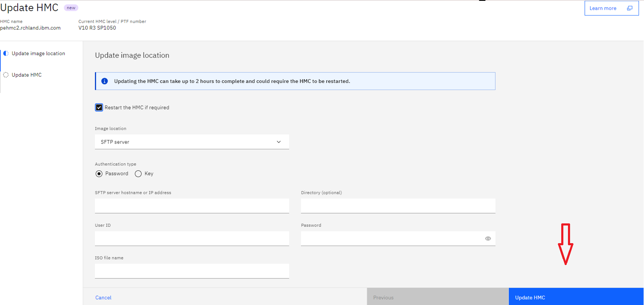
Task: Click the Update HMC page title
Action: (x=29, y=7)
